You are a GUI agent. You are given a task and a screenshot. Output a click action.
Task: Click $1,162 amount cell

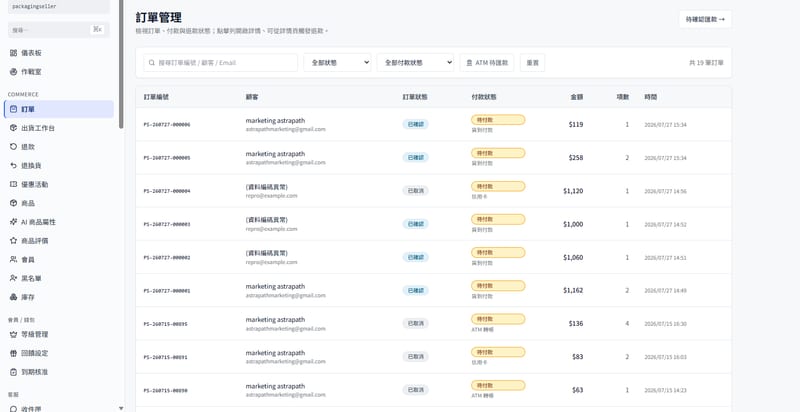point(573,291)
